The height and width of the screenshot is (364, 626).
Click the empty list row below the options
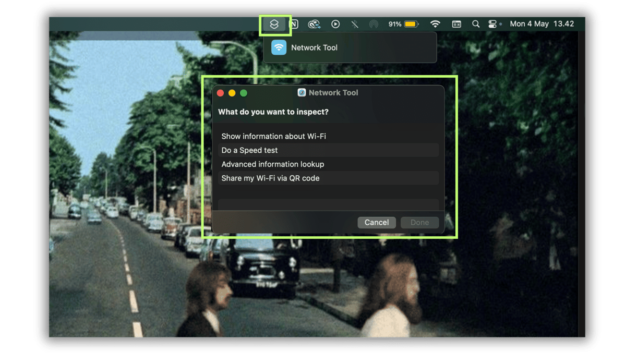click(x=329, y=204)
